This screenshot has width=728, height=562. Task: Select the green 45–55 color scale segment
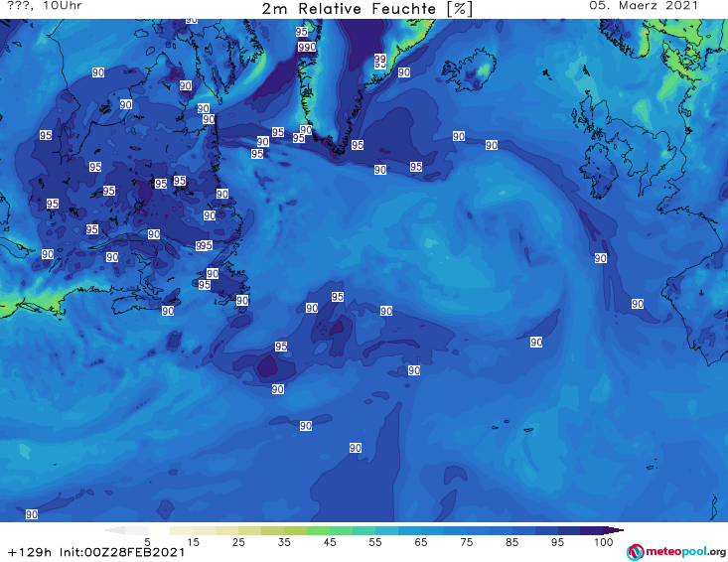[353, 530]
